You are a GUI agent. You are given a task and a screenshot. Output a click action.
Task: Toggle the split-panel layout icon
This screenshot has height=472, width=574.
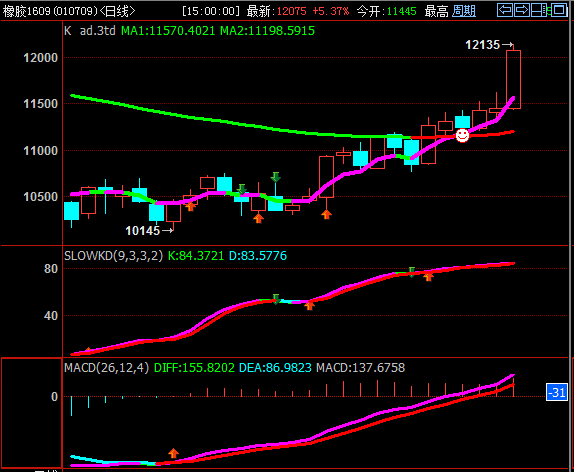pyautogui.click(x=540, y=10)
